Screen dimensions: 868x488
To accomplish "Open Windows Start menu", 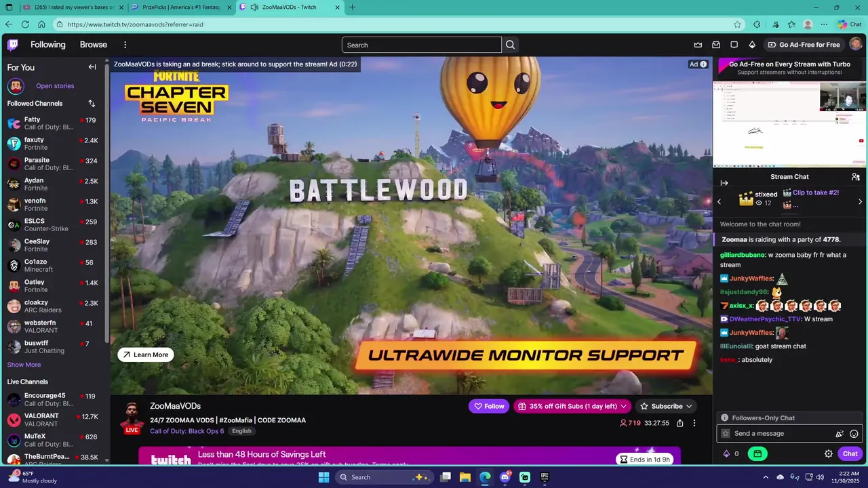I will 323,477.
